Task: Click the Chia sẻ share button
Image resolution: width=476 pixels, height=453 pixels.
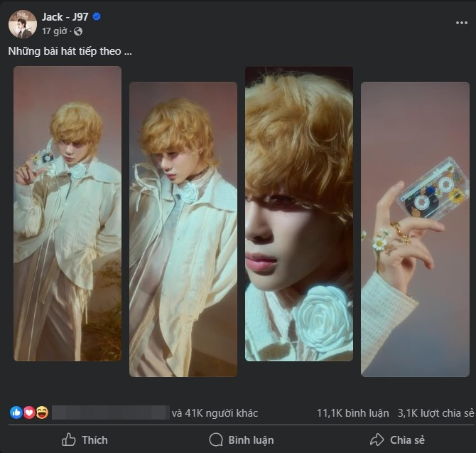Action: (x=396, y=439)
